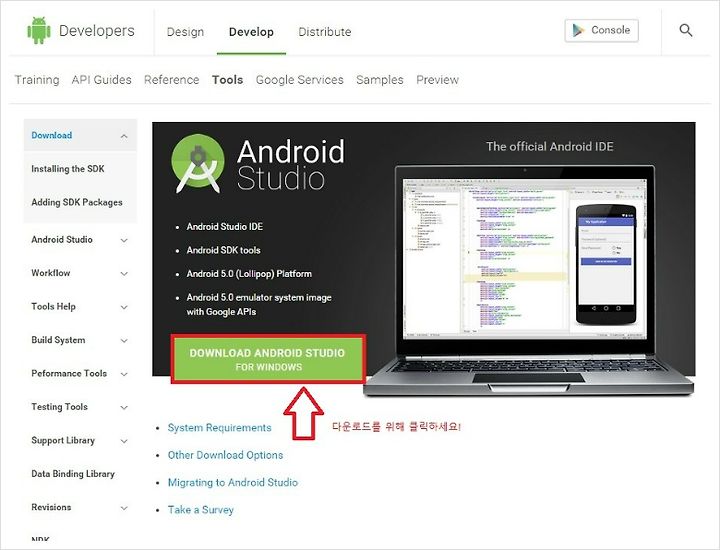Screen dimensions: 720x550
Task: Expand the Peformance Tools chevron
Action: click(124, 374)
